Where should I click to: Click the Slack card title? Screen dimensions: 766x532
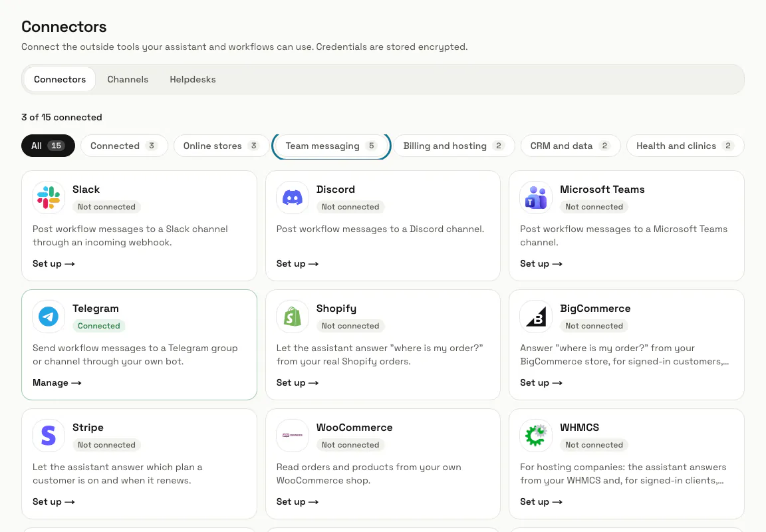[86, 190]
